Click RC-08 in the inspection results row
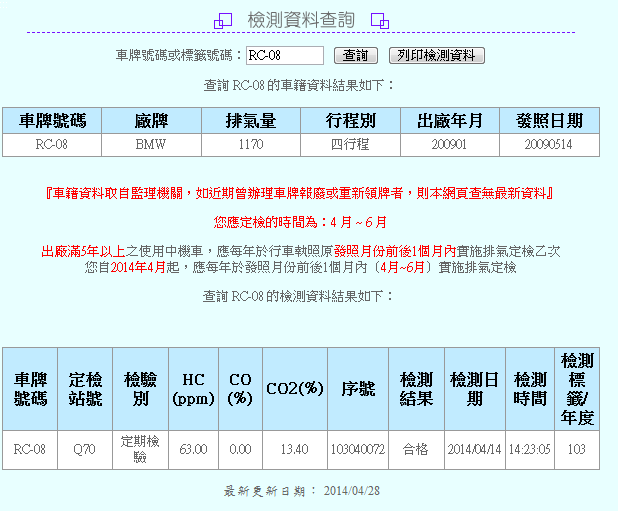The width and height of the screenshot is (618, 511). (x=30, y=450)
